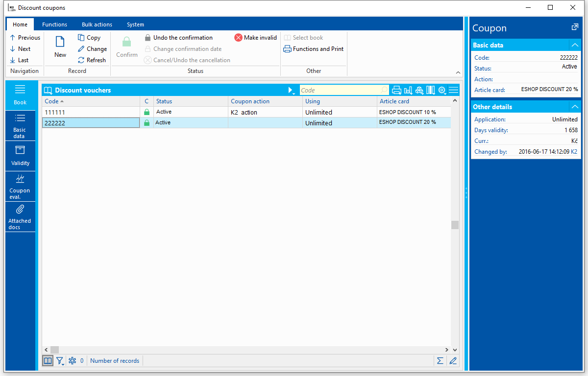
Task: Create a New coupon record
Action: pos(60,47)
